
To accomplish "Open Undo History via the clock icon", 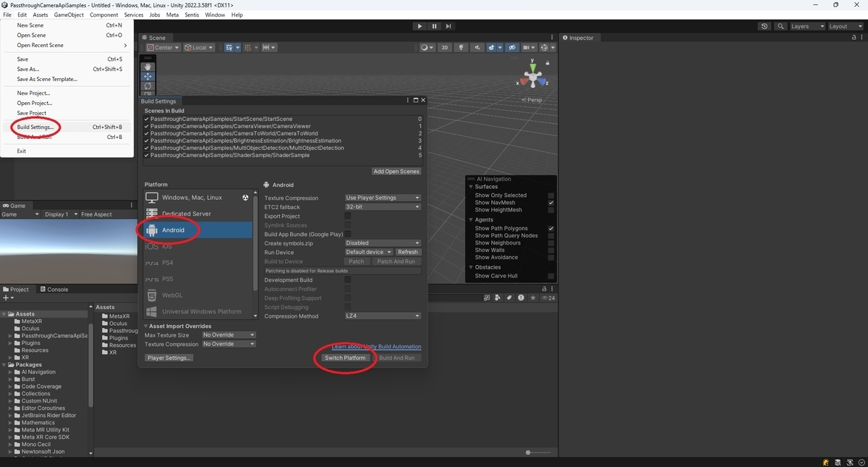I will (x=765, y=25).
